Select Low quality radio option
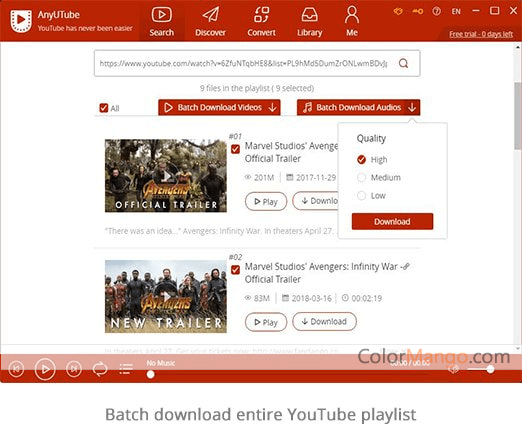Viewport: 522px width, 424px height. (361, 195)
